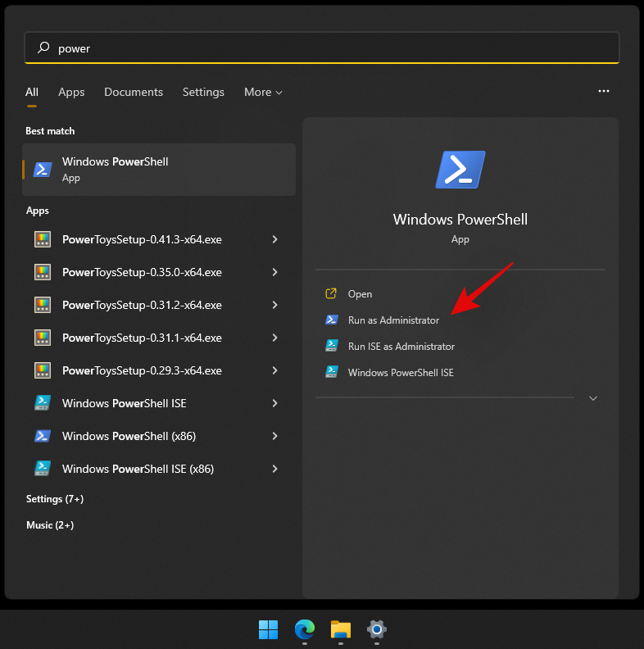This screenshot has height=649, width=644.
Task: Expand the More filter dropdown
Action: pyautogui.click(x=263, y=92)
